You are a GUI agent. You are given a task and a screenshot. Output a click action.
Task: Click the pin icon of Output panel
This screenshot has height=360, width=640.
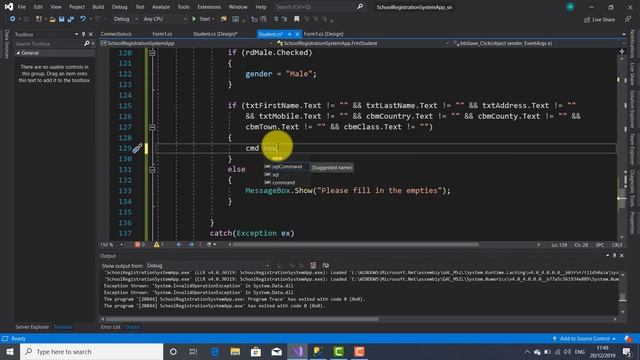[x=614, y=256]
